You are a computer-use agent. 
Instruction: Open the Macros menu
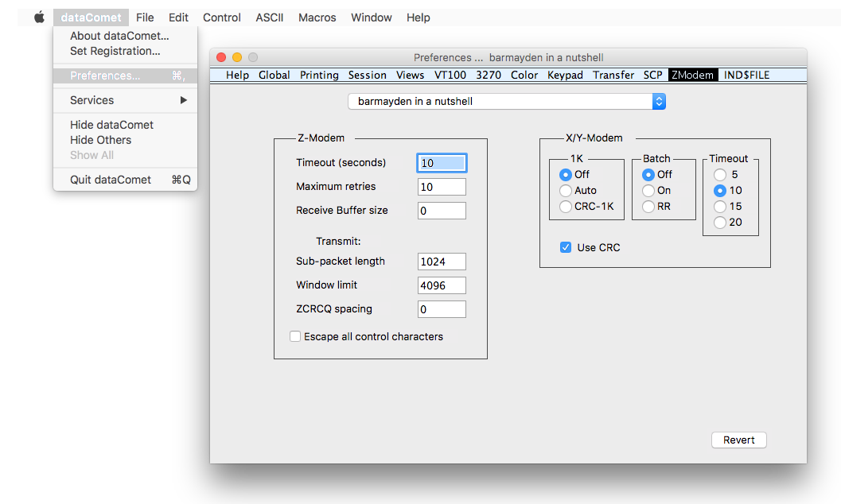pos(317,17)
